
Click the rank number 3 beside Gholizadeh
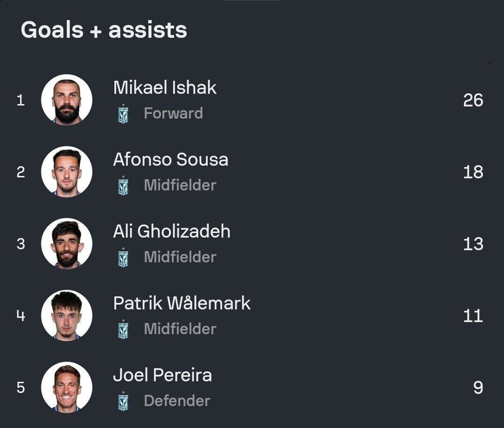(x=21, y=244)
